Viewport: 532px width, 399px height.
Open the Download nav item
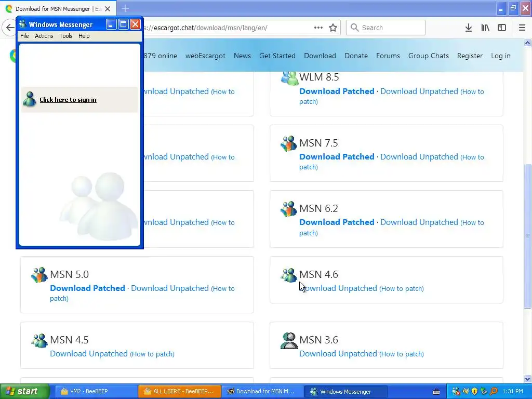coord(320,56)
